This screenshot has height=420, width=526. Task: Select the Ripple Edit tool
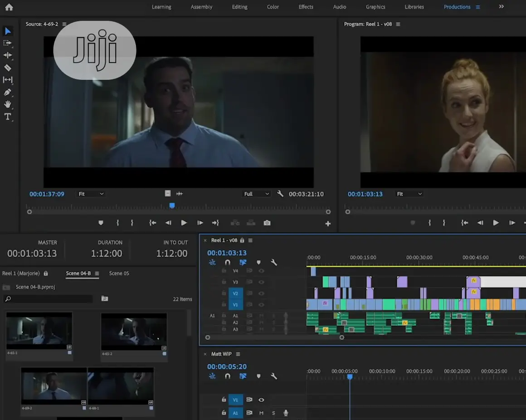[x=7, y=55]
